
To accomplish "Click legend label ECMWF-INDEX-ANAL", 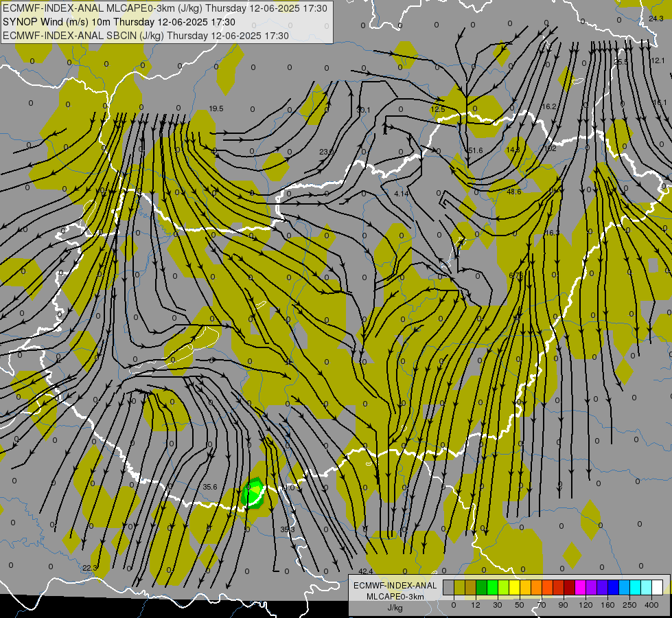I will tap(395, 586).
